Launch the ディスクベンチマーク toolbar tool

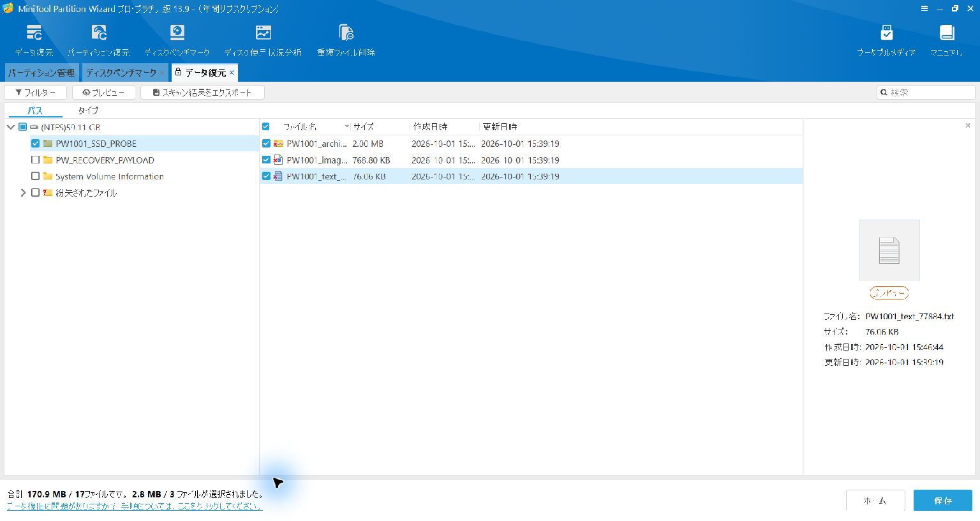[177, 40]
